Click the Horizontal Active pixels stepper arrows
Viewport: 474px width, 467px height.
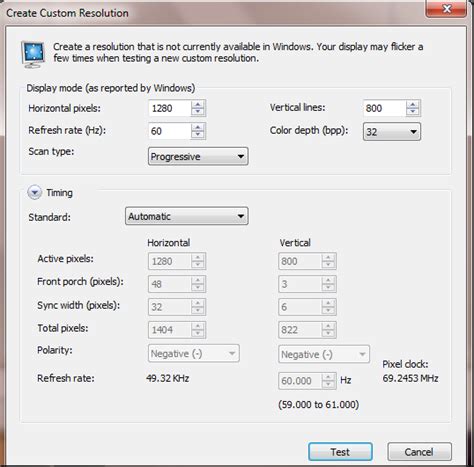(x=198, y=261)
